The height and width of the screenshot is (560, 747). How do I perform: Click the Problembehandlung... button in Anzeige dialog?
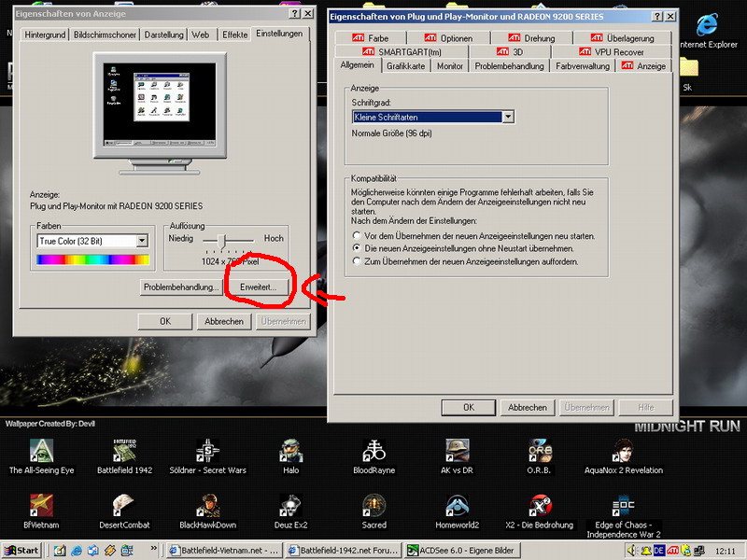(x=181, y=287)
